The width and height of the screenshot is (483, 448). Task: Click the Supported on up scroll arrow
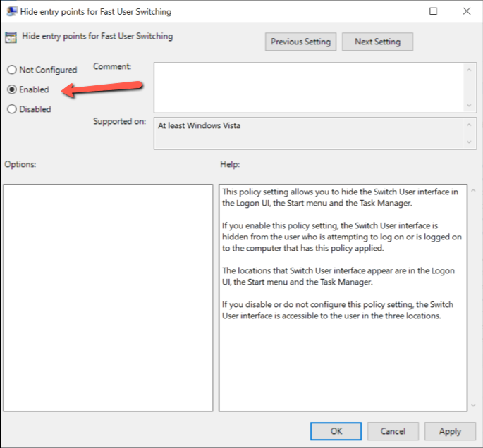(x=469, y=125)
